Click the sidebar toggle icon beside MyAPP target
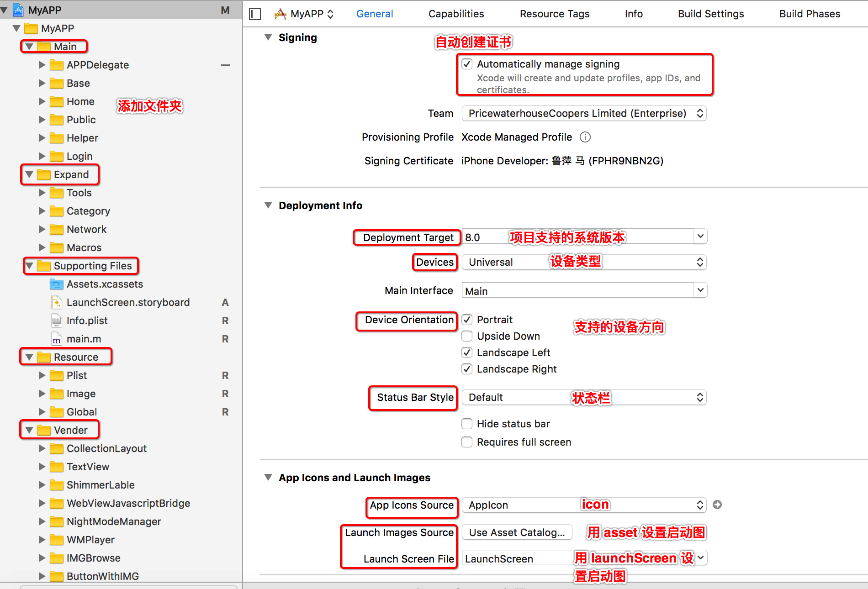Viewport: 868px width, 589px height. click(255, 14)
